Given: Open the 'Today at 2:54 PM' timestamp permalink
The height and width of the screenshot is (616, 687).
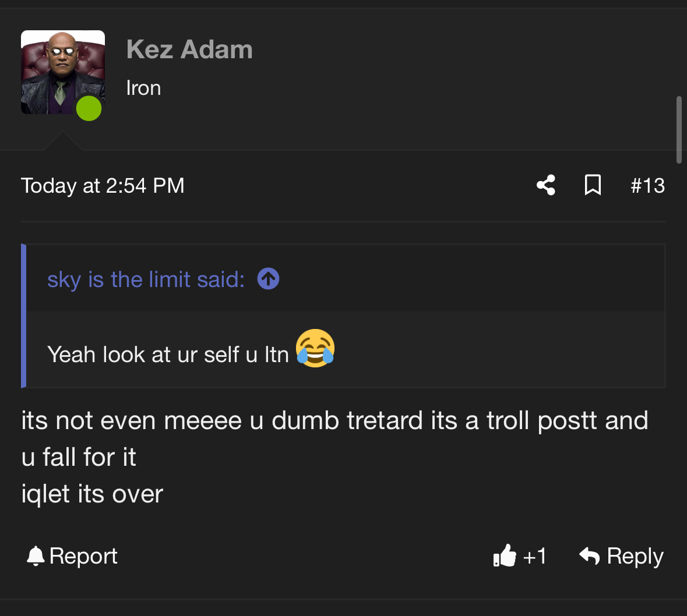Looking at the screenshot, I should [x=103, y=186].
